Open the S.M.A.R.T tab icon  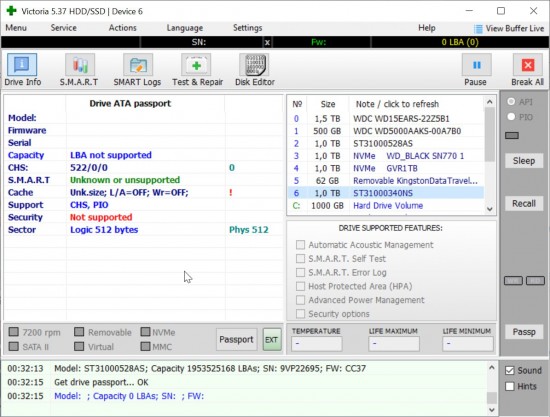coord(80,65)
